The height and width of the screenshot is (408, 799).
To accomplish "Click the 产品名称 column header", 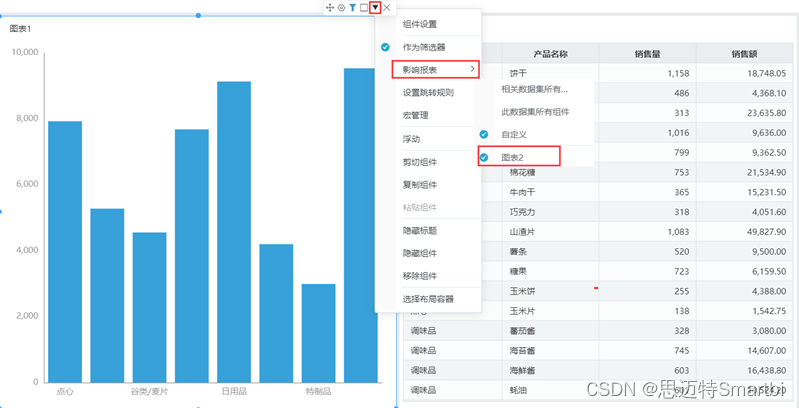I will [550, 53].
